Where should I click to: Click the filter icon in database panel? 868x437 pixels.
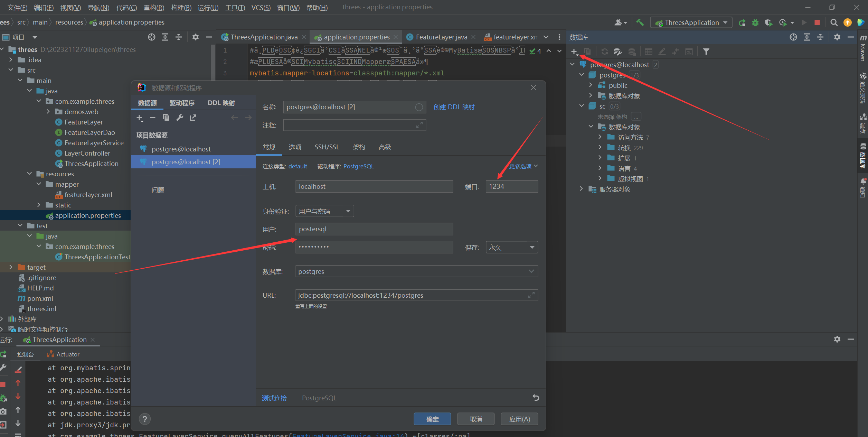tap(706, 52)
